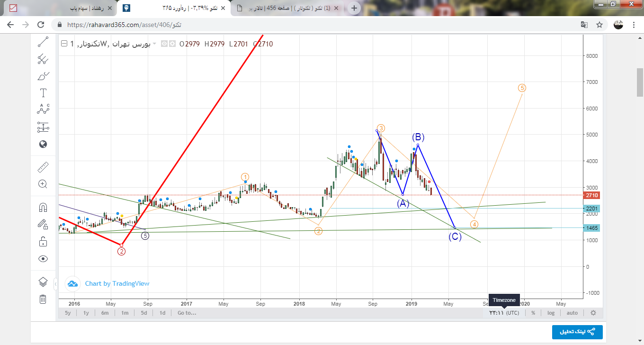Open chart settings gear icon

pos(593,313)
